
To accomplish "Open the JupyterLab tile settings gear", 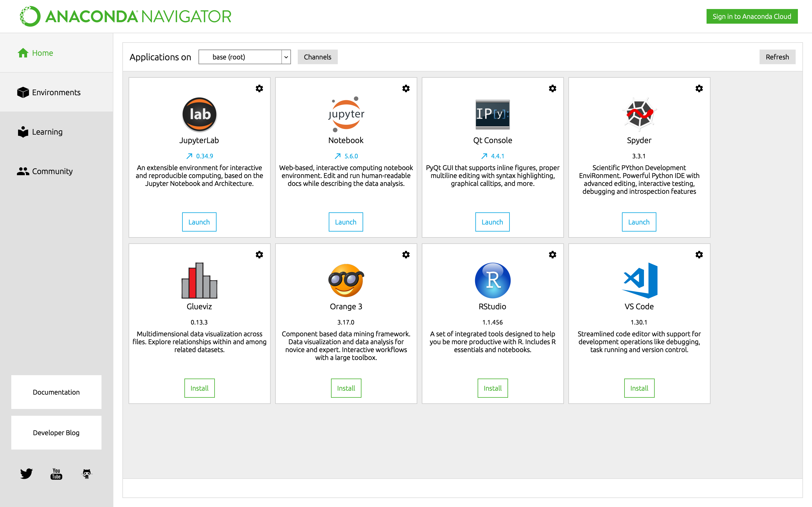I will pyautogui.click(x=259, y=88).
